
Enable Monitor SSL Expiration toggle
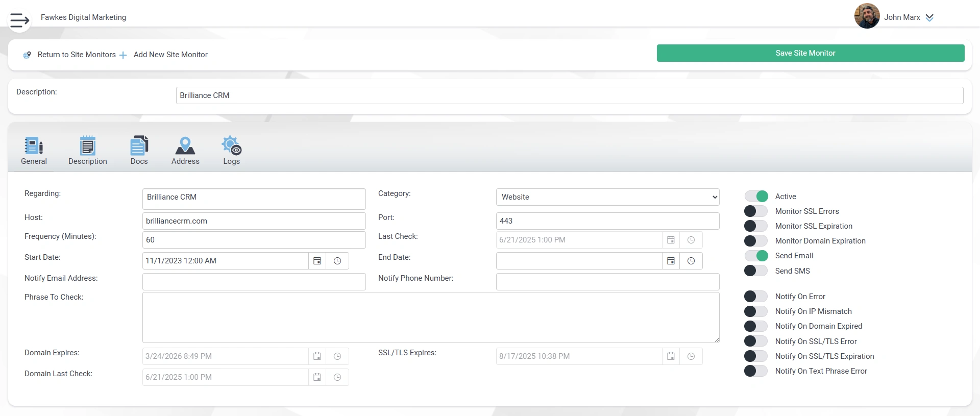click(x=756, y=226)
